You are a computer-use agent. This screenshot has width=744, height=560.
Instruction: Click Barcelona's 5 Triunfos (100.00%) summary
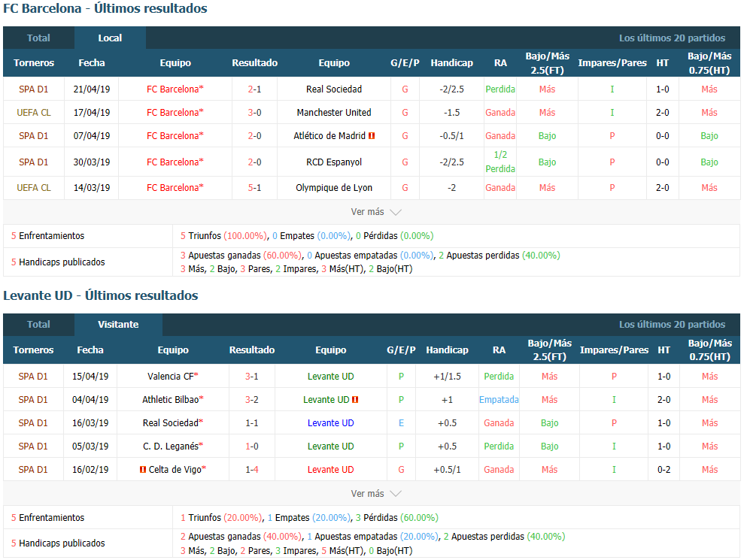pos(223,236)
